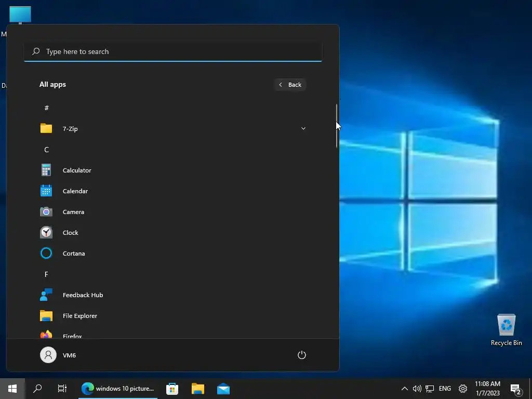Start the Cortana app icon
532x399 pixels.
coord(46,253)
